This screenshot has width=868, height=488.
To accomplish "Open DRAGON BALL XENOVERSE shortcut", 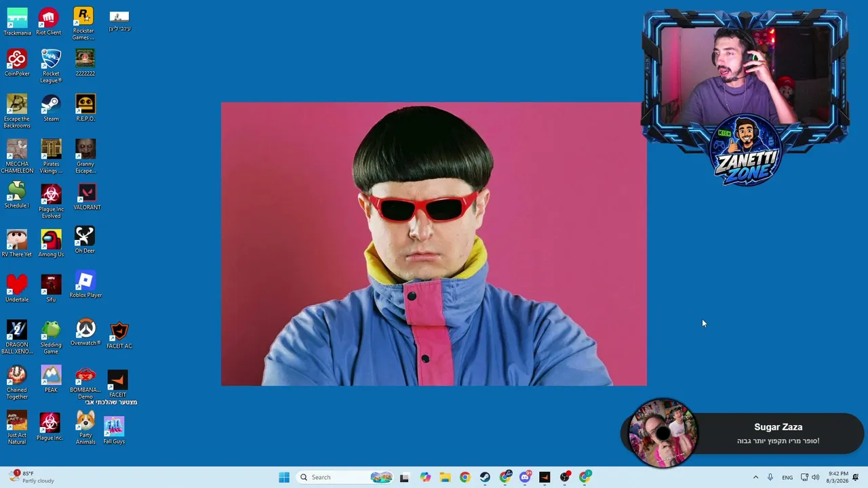I will coord(17,337).
